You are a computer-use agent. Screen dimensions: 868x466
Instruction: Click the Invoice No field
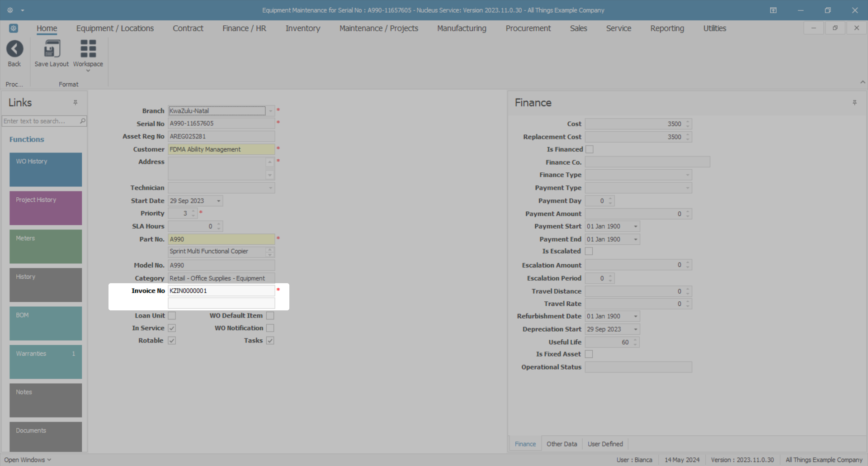[x=222, y=291]
